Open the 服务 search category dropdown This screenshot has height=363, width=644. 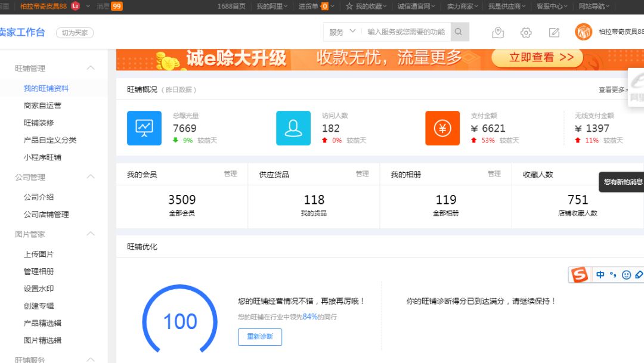coord(343,32)
